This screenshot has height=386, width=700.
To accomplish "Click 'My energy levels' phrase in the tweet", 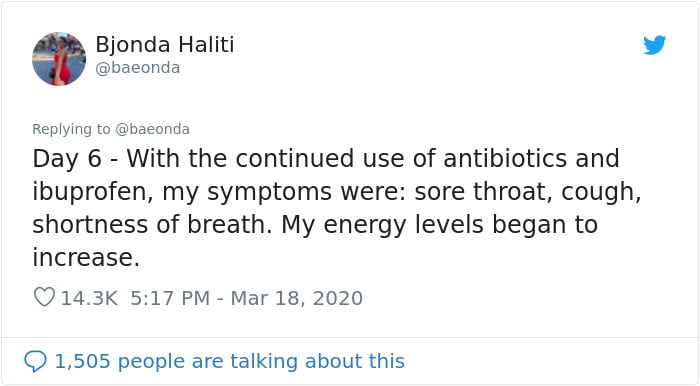I will coord(382,224).
